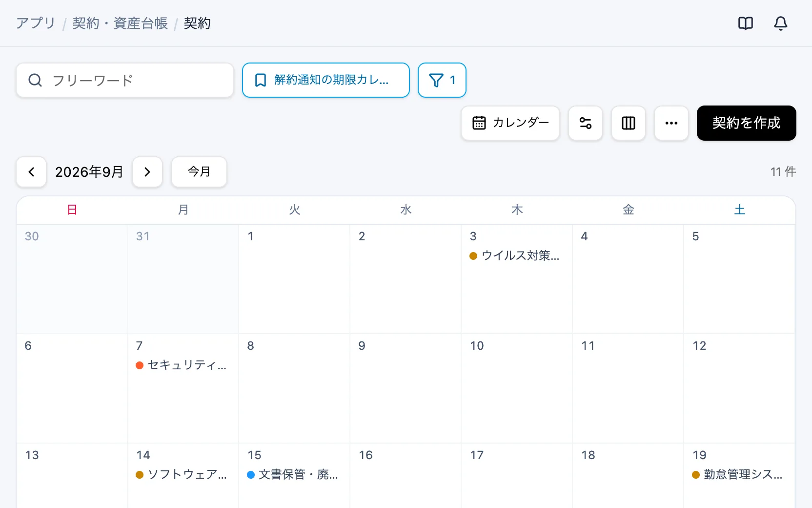The image size is (812, 508).
Task: Focus the フリーワード search field
Action: [125, 80]
